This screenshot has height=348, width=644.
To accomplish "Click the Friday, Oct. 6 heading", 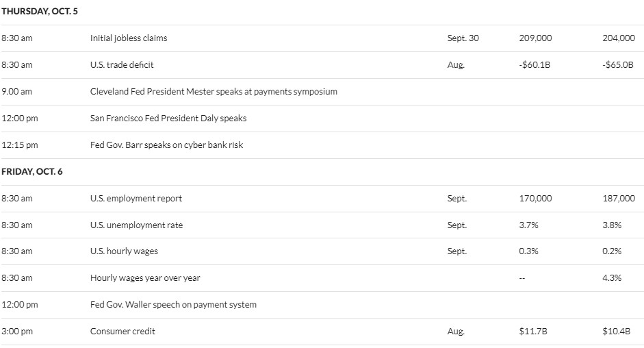I will click(32, 172).
